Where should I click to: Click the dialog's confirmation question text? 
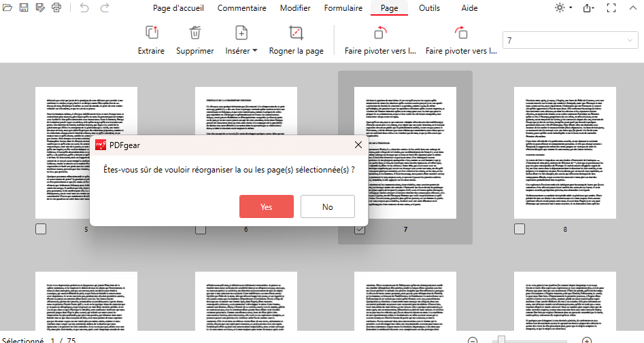[x=229, y=169]
